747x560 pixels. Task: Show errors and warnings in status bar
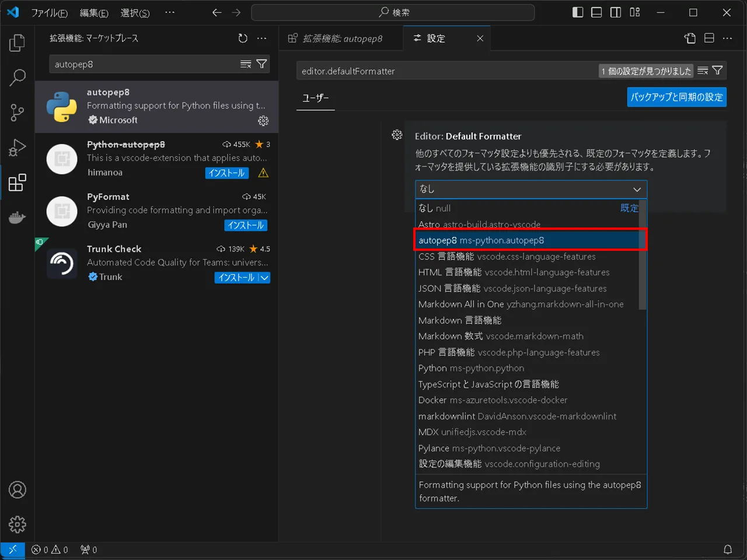pos(50,549)
